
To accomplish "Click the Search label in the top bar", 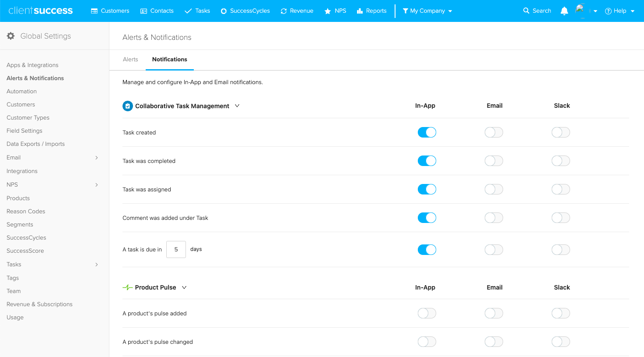I will pyautogui.click(x=542, y=11).
